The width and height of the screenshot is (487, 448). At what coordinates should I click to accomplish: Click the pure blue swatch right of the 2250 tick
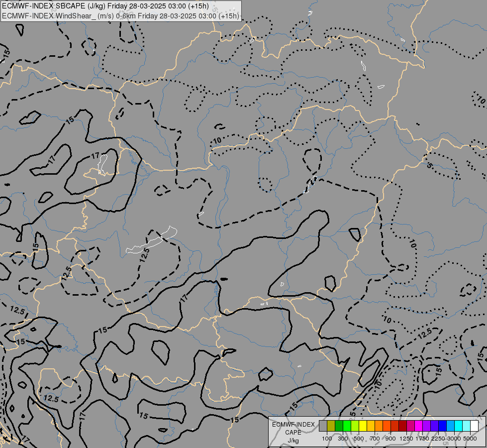pyautogui.click(x=443, y=426)
